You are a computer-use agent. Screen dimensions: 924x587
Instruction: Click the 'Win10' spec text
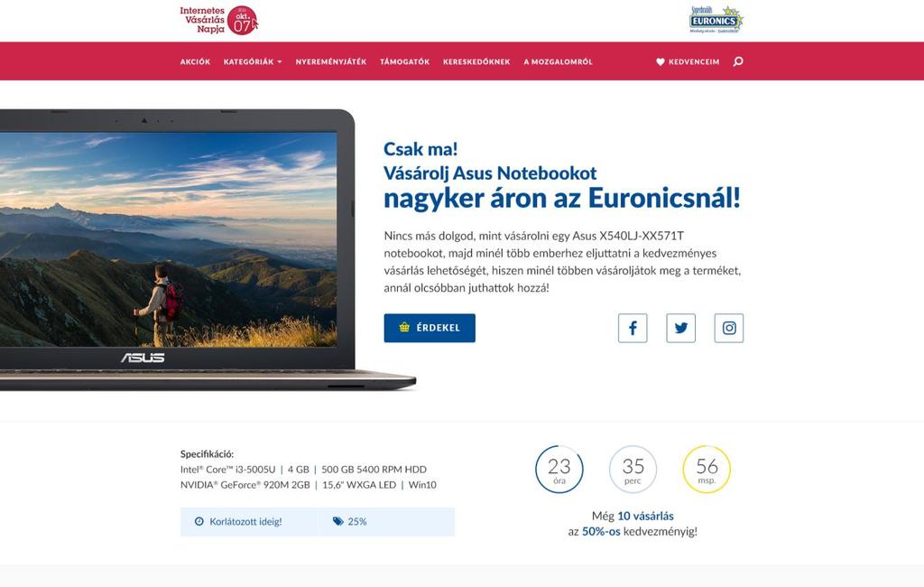tap(422, 485)
